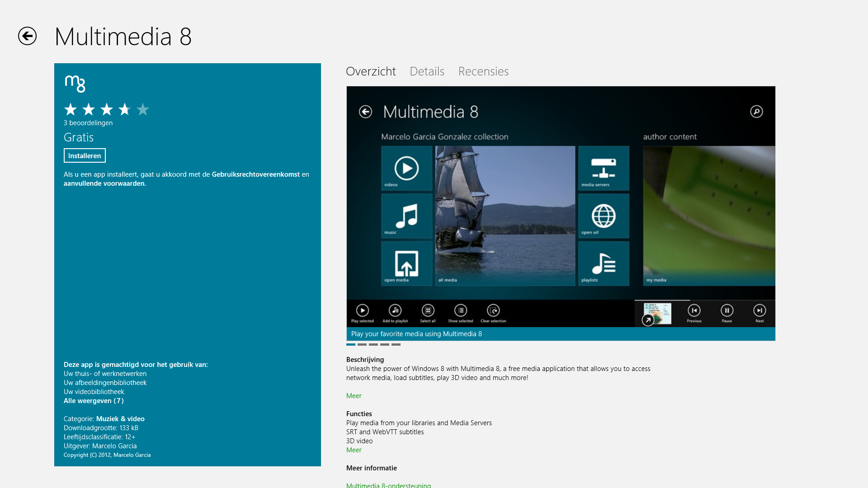Switch to the Details tab
This screenshot has width=868, height=488.
[427, 71]
